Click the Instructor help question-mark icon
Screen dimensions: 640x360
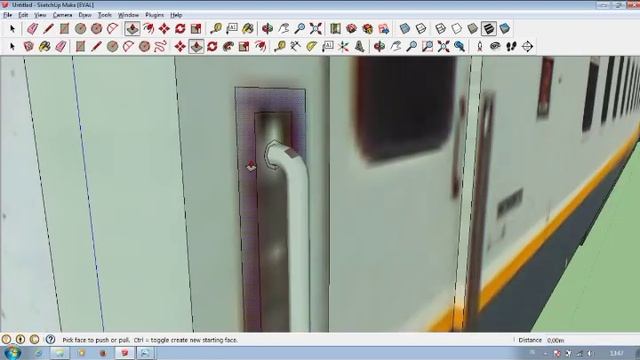(x=50, y=339)
